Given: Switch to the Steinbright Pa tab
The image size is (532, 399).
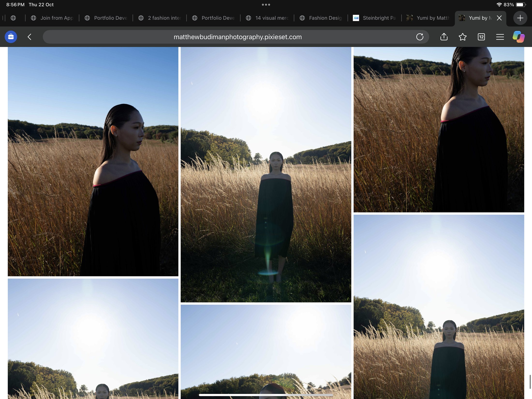Looking at the screenshot, I should (x=375, y=18).
